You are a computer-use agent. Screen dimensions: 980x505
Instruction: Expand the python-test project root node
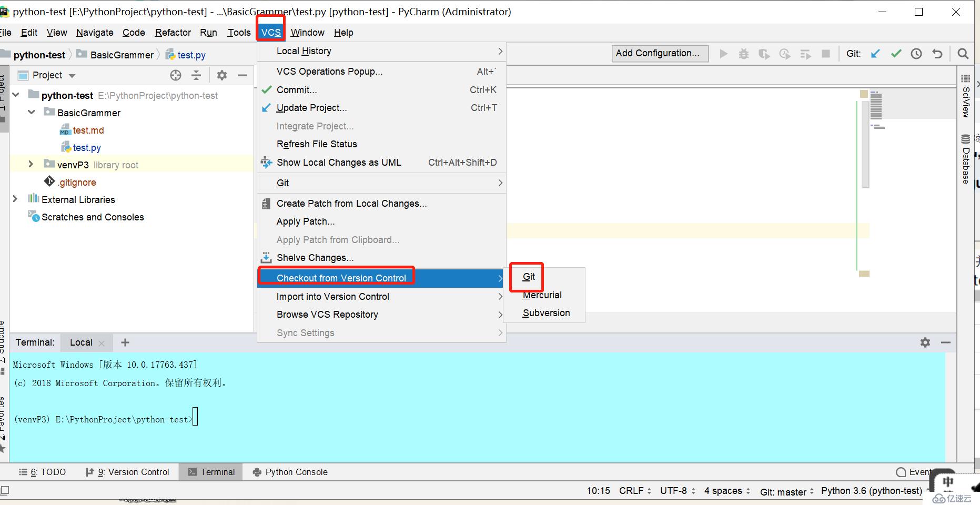(x=16, y=95)
